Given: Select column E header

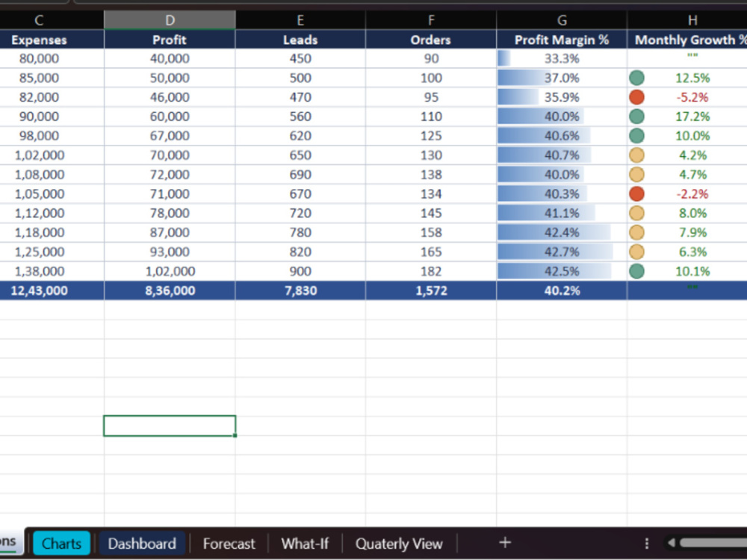Looking at the screenshot, I should tap(300, 20).
